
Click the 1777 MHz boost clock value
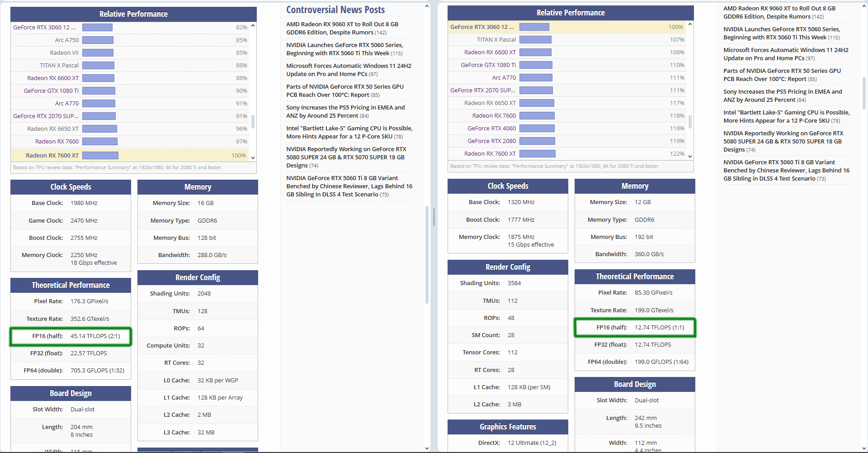[521, 219]
